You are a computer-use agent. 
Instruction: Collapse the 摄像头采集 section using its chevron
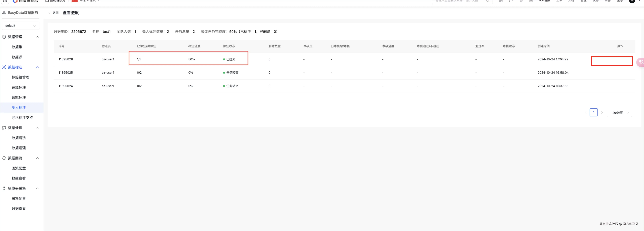38,188
